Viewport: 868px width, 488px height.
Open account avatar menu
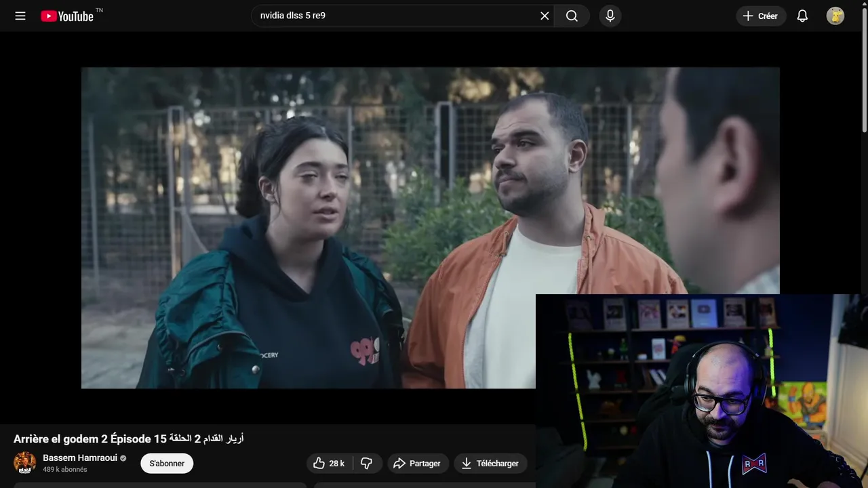click(x=835, y=16)
